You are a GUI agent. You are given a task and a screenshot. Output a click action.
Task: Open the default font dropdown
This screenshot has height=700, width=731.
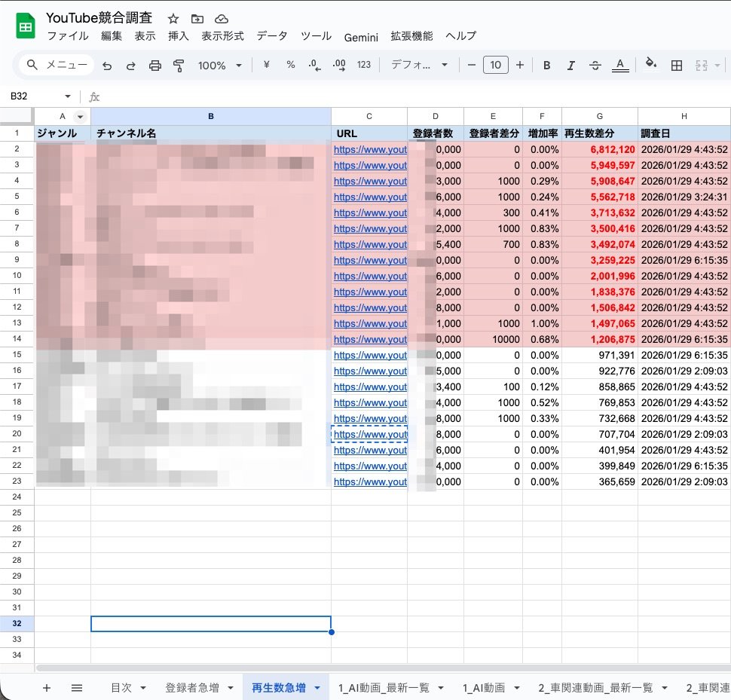(x=421, y=66)
